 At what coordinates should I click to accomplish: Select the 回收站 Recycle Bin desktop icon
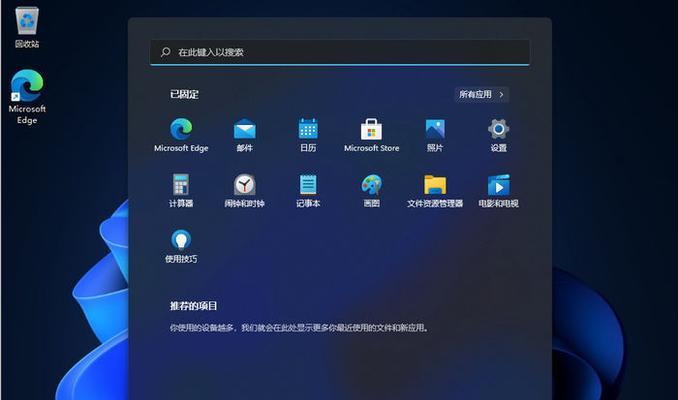click(27, 27)
